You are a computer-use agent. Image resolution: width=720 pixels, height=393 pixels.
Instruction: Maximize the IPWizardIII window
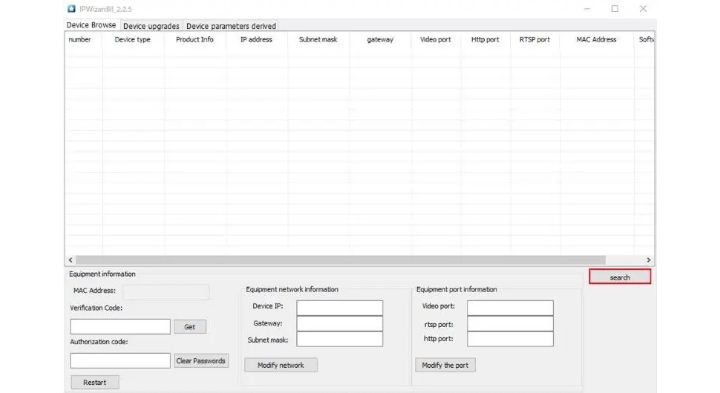click(x=615, y=9)
